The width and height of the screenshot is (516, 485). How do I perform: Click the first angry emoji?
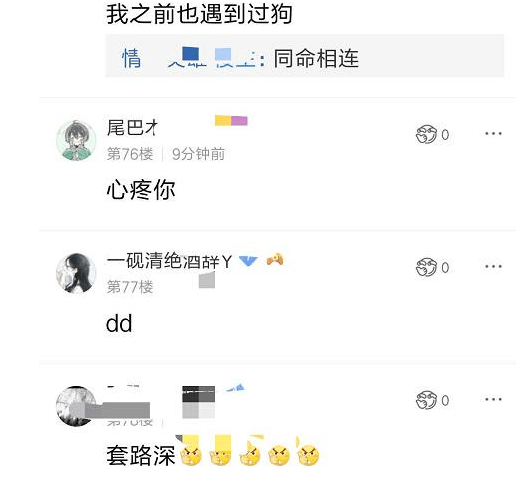191,456
